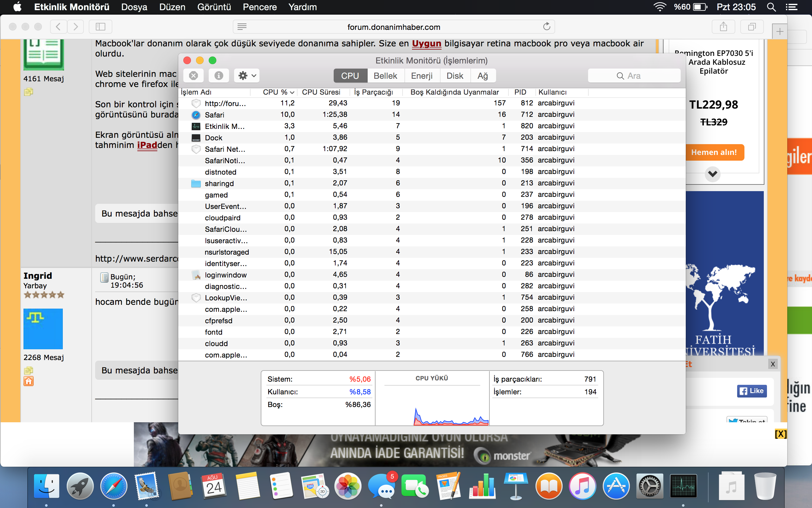
Task: Open App Store from the Dock
Action: coord(616,486)
